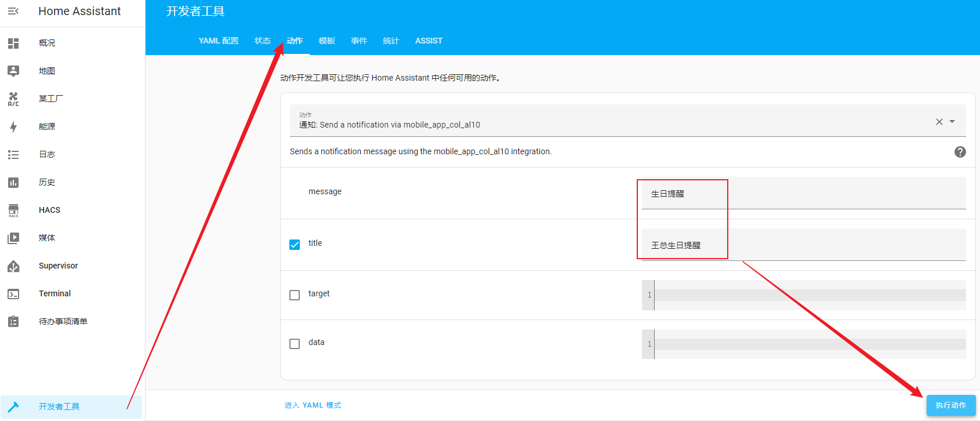Screen dimensions: 980x421
Task: Select 历史 in the sidebar
Action: [x=47, y=182]
